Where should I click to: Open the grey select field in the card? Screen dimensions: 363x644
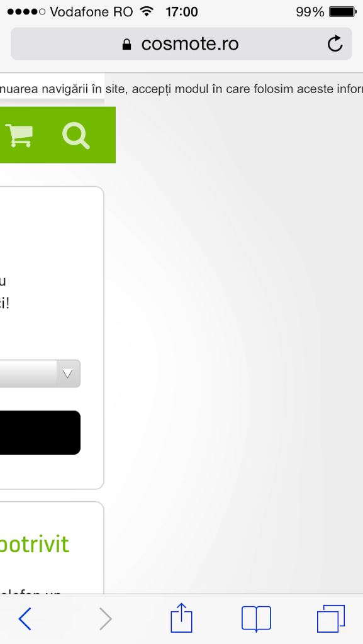coord(40,374)
